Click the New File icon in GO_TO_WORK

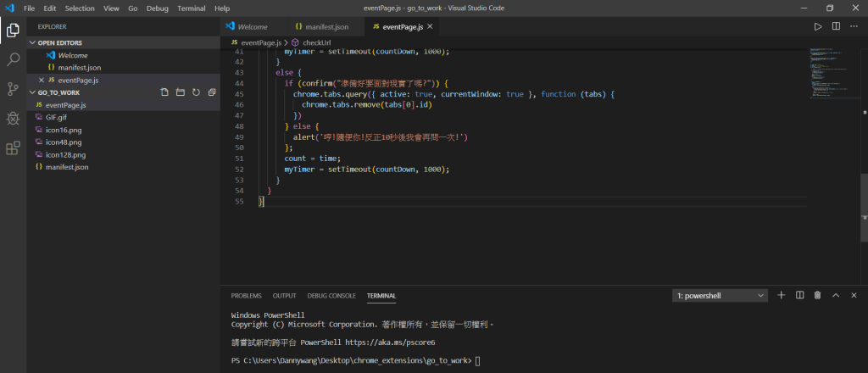165,92
